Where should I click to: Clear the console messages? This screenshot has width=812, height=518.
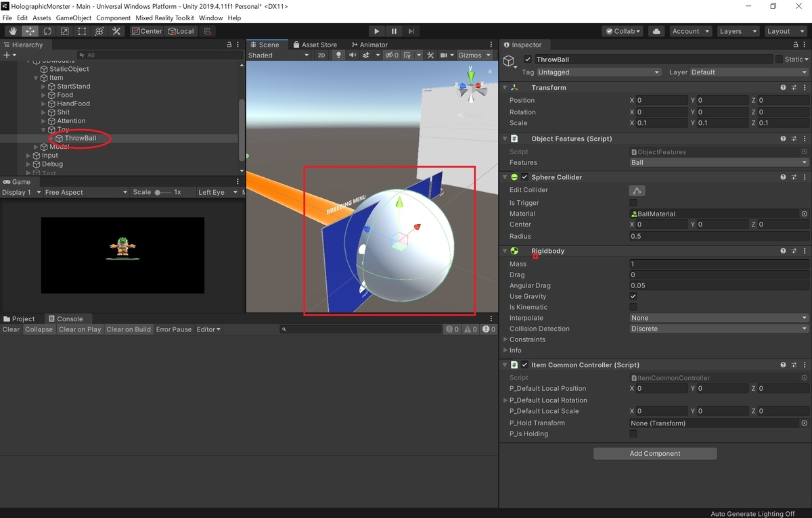coord(11,330)
